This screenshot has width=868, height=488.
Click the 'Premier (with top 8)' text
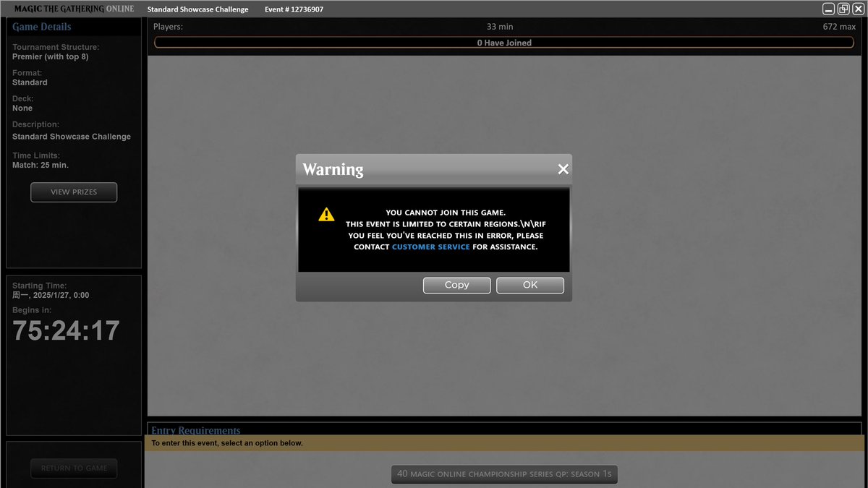[50, 56]
